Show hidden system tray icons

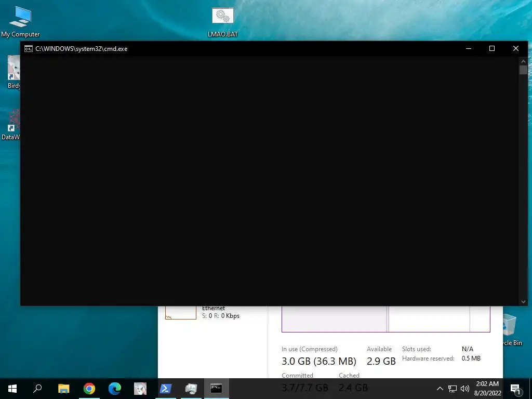click(440, 389)
